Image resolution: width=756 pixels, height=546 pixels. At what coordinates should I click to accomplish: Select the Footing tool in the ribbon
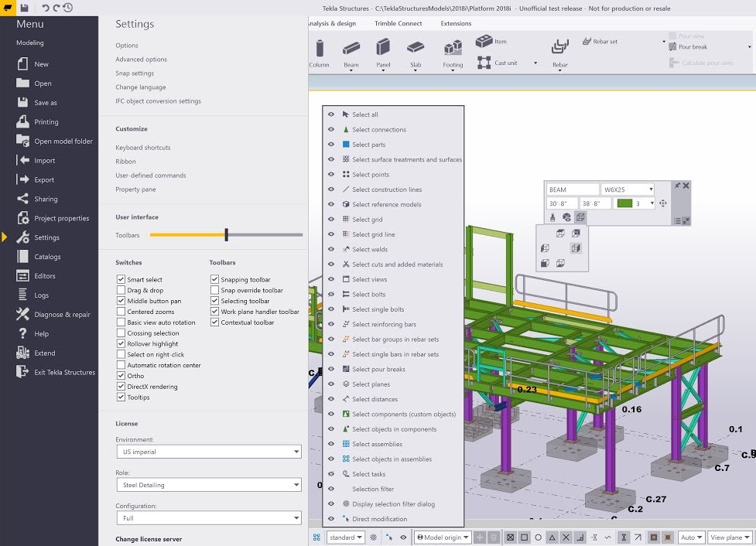click(x=453, y=48)
